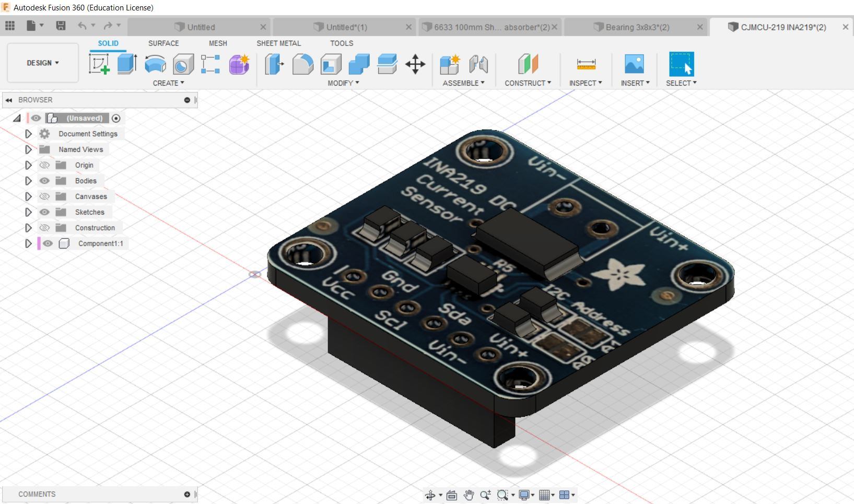Open the DESIGN workspace dropdown
Viewport: 854px width, 504px height.
coord(43,63)
